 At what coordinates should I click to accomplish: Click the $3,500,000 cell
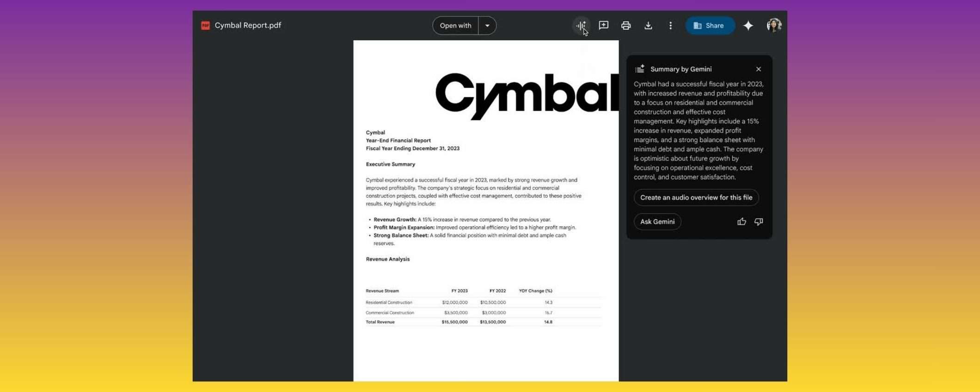click(456, 312)
